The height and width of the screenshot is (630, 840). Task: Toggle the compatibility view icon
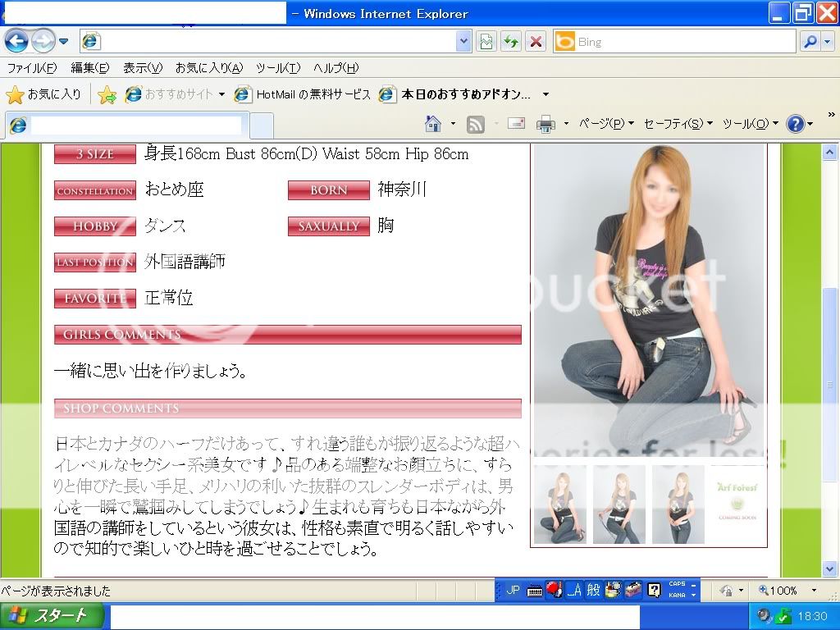486,41
